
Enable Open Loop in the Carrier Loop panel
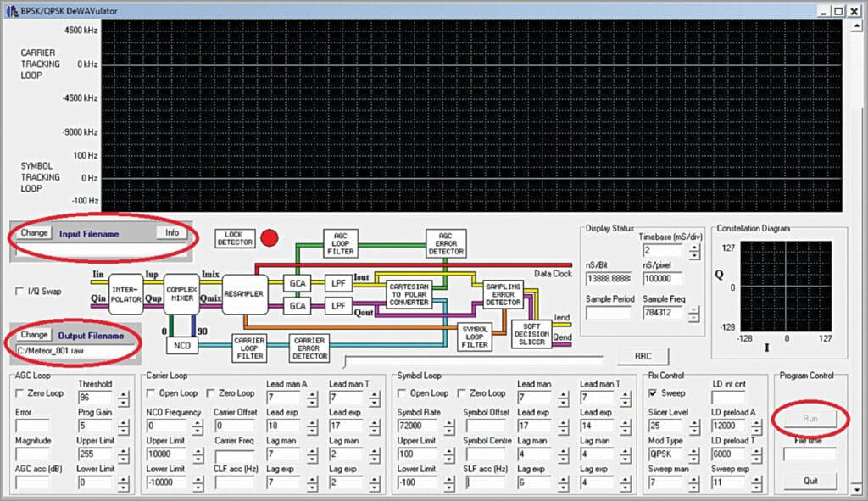click(151, 393)
